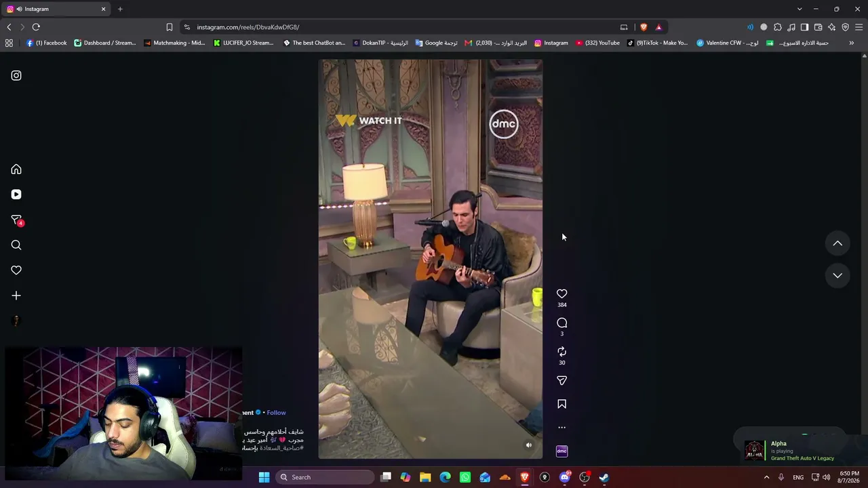Image resolution: width=868 pixels, height=488 pixels.
Task: Open Discord from the taskbar
Action: [564, 477]
